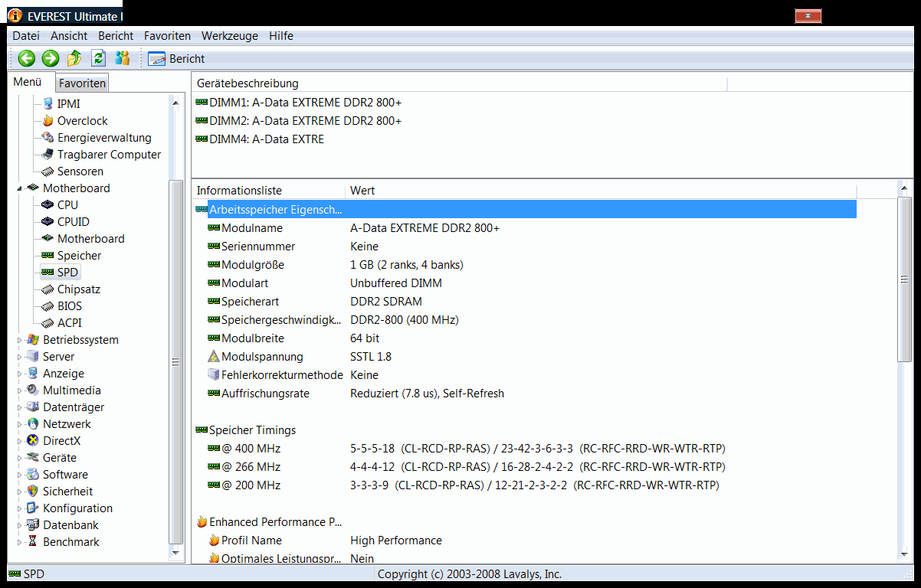Click the green Back arrow icon
921x588 pixels.
coord(27,58)
